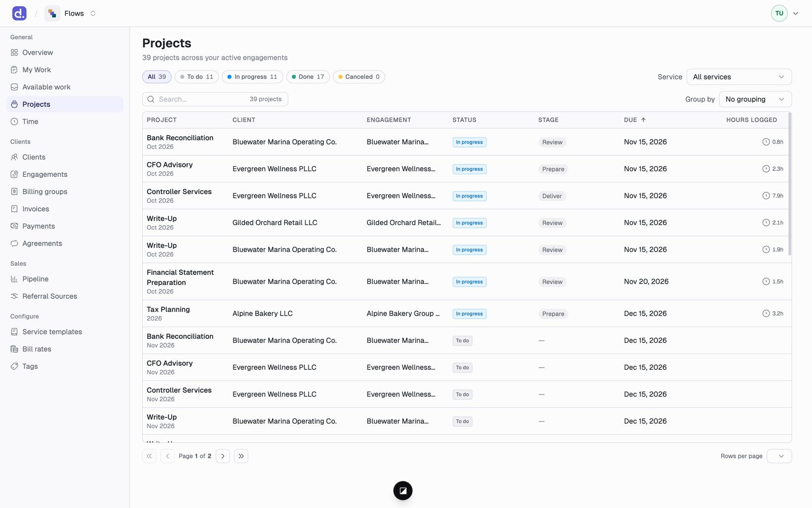This screenshot has width=812, height=508.
Task: Open Bill rates configuration
Action: pos(65,349)
